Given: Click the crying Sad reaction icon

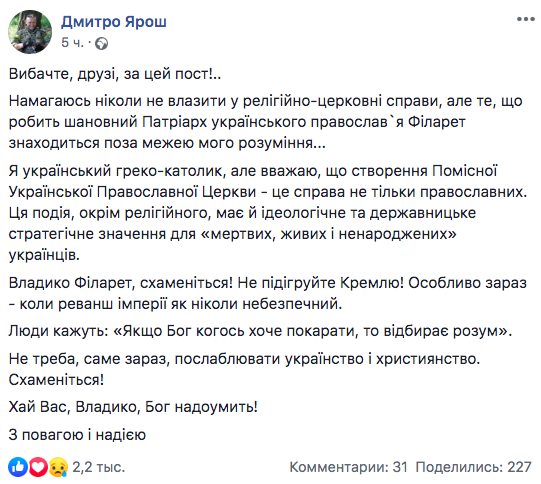Looking at the screenshot, I should click(x=58, y=467).
